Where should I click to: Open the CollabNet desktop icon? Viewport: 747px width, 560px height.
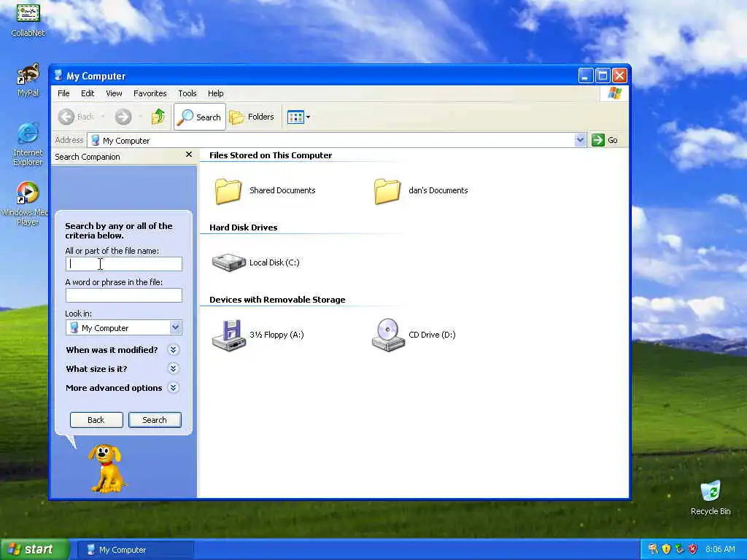pos(28,19)
